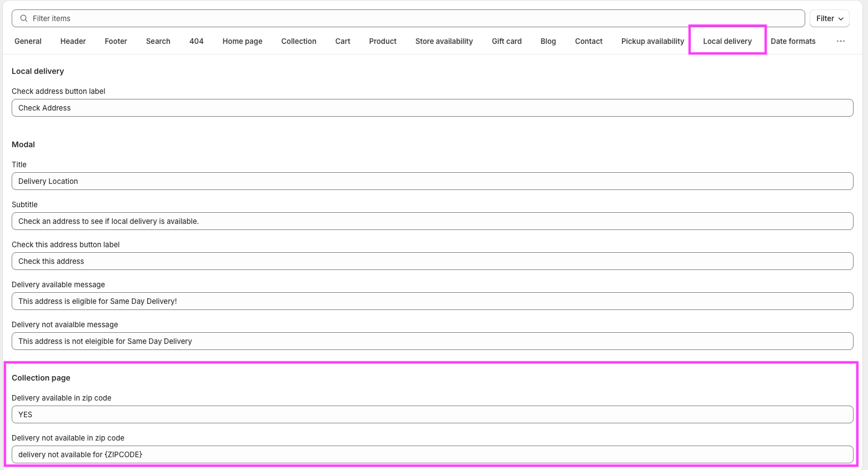Click the modal Title field
868x470 pixels.
pyautogui.click(x=432, y=181)
